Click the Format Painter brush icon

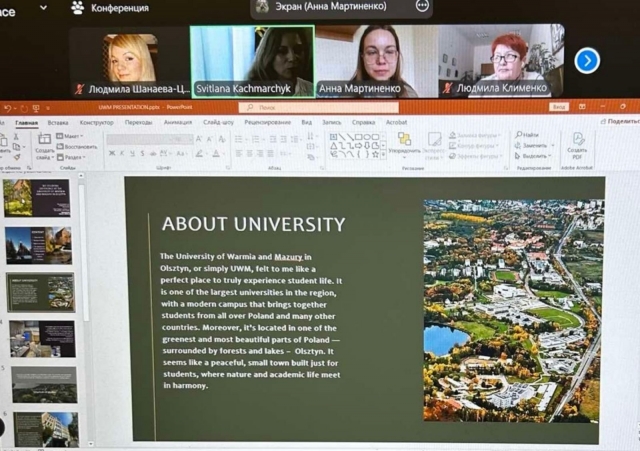coord(17,157)
